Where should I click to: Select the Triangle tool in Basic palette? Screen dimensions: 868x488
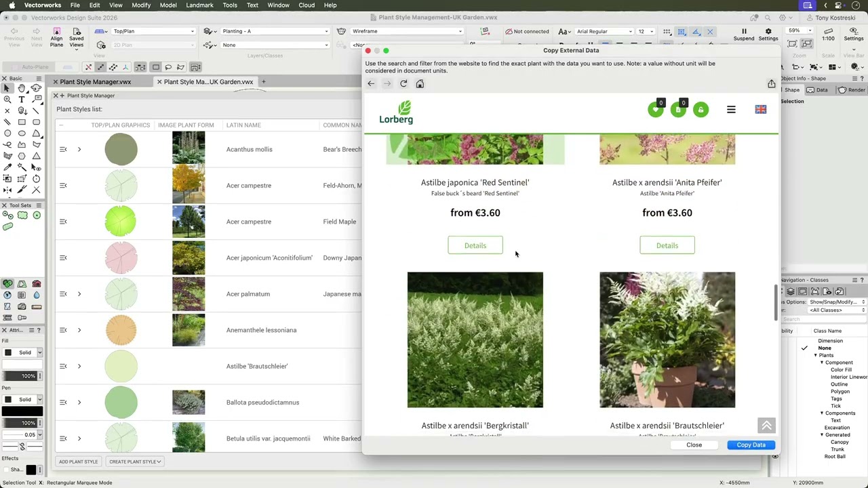tap(36, 156)
